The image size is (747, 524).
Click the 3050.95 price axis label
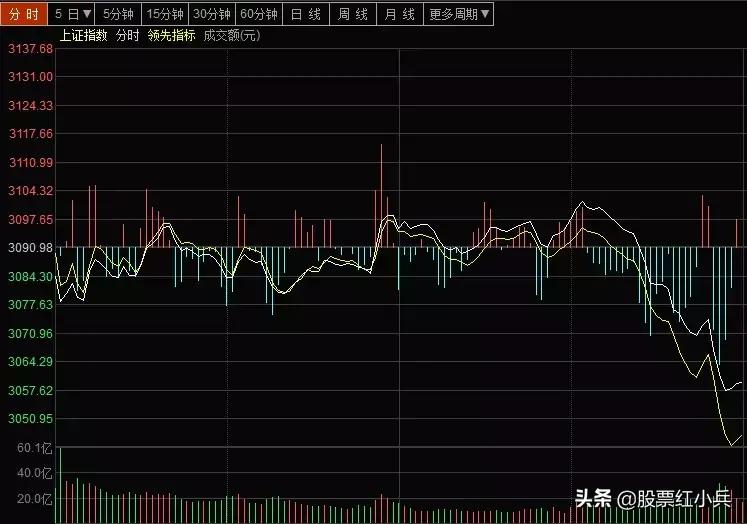pyautogui.click(x=30, y=419)
